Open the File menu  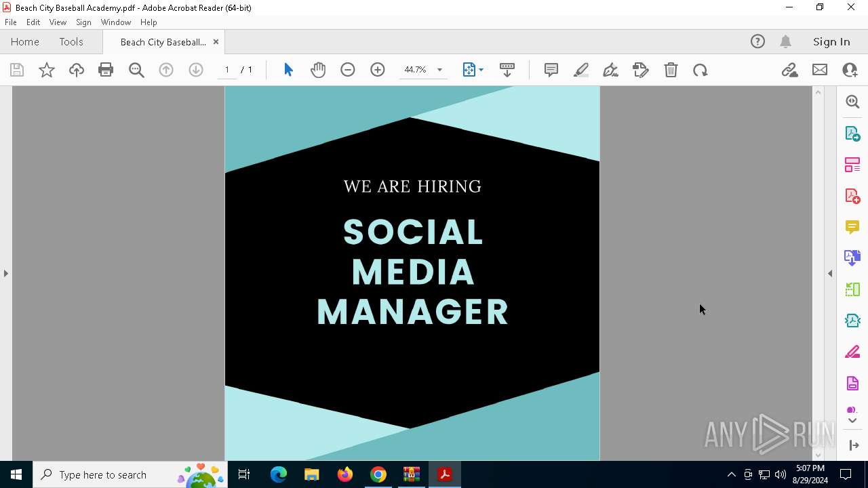click(x=11, y=22)
